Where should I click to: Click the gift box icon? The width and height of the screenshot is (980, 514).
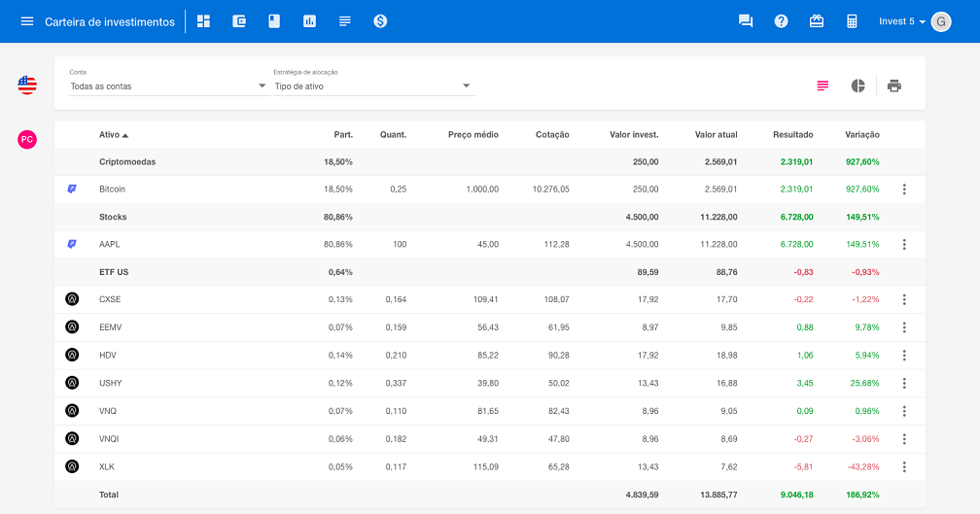817,21
